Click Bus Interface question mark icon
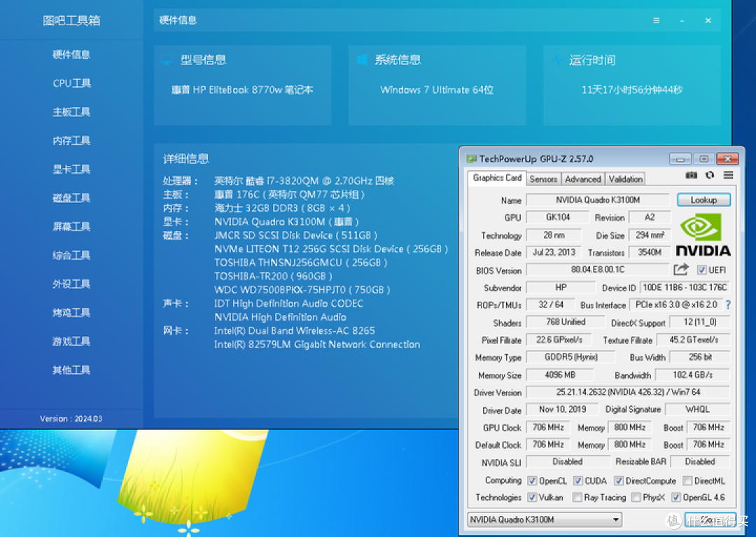This screenshot has height=537, width=756. point(727,305)
